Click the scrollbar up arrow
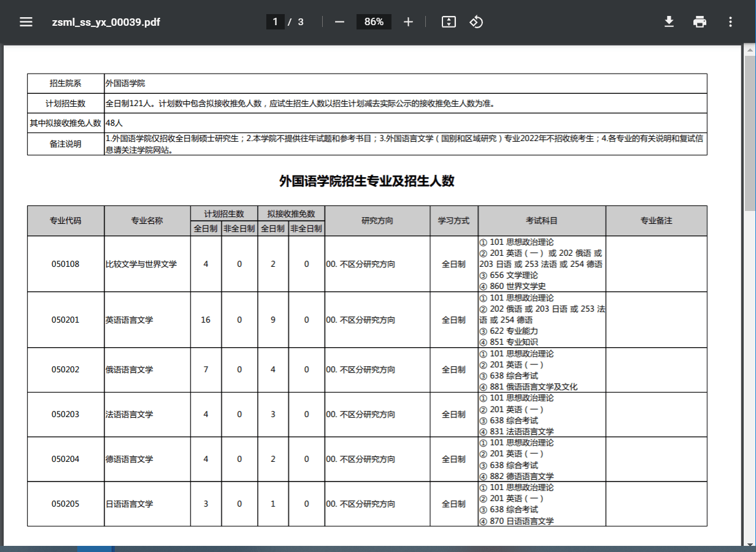 coord(750,49)
